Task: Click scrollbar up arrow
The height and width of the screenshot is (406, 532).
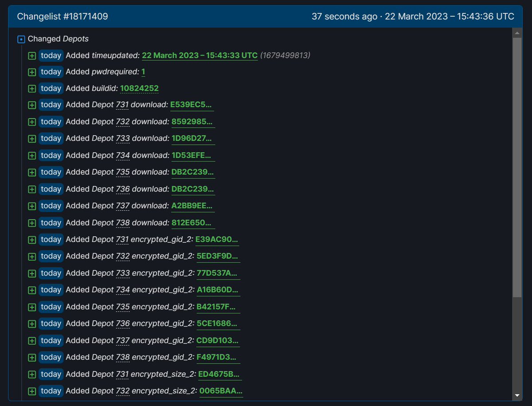Action: pos(517,33)
